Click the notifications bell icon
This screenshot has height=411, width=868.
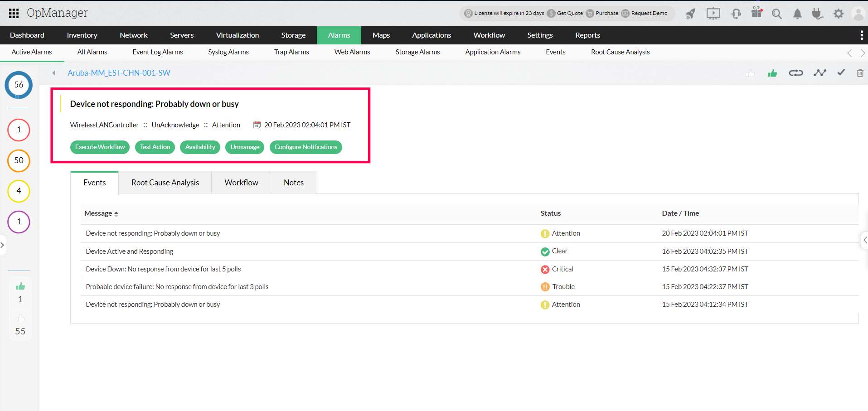[797, 14]
